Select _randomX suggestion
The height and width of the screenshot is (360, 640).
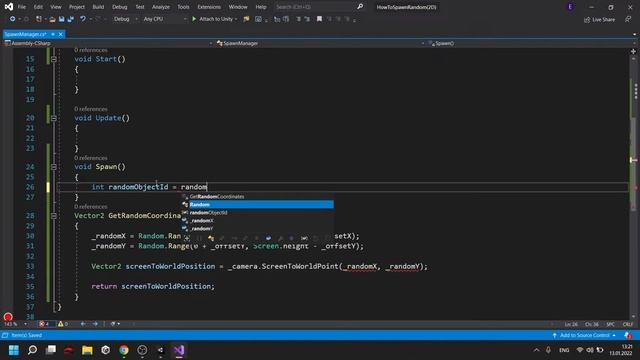[x=258, y=221]
